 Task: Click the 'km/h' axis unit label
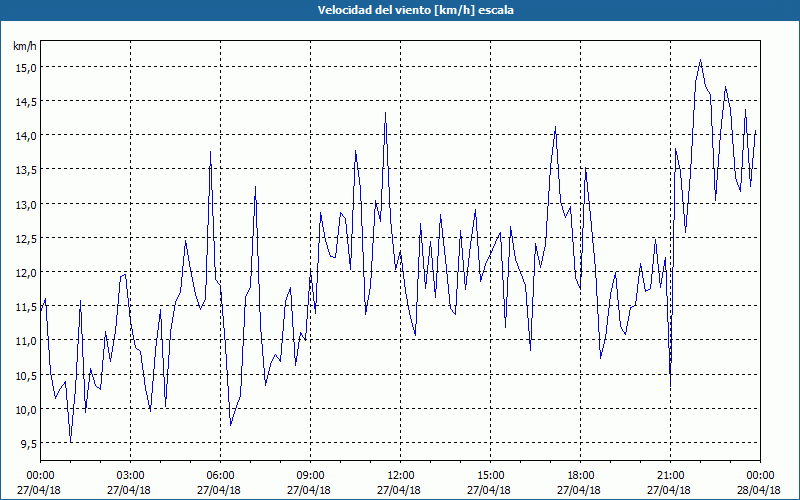24,46
